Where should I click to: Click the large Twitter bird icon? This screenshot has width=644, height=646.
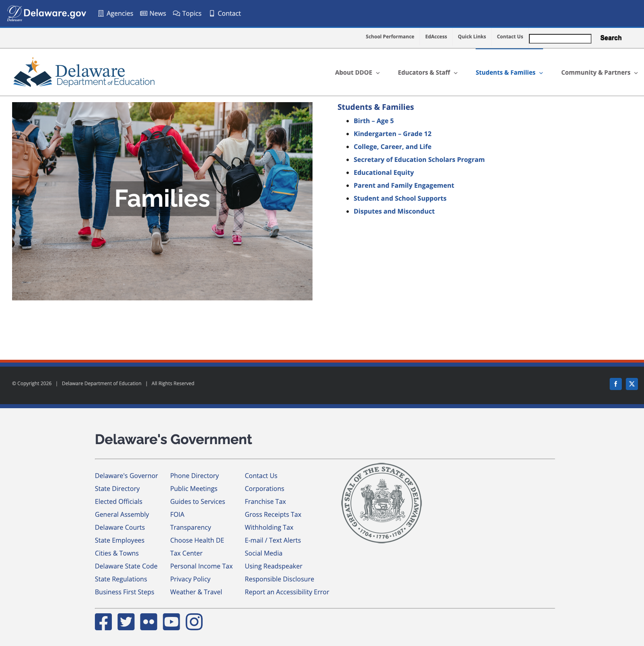point(126,622)
